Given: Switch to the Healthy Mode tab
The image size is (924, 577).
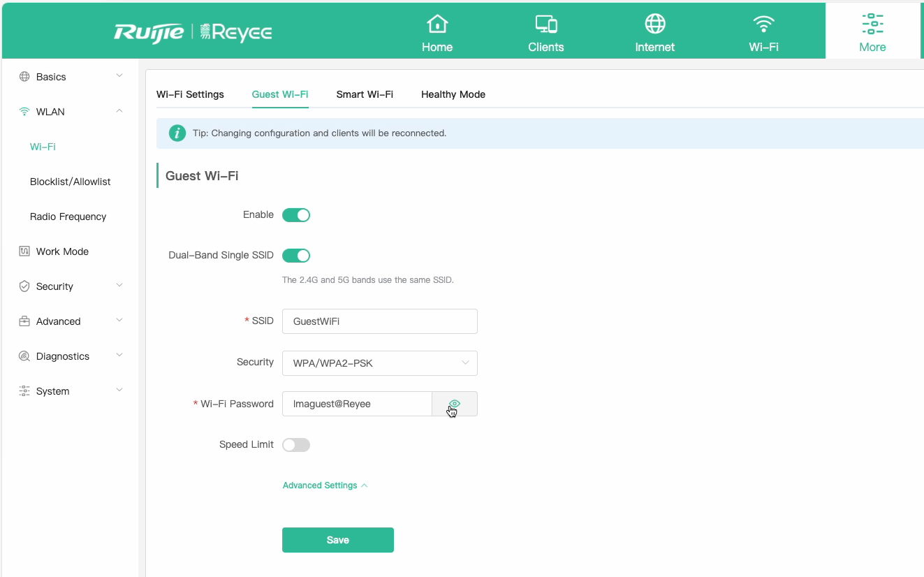Looking at the screenshot, I should (453, 94).
